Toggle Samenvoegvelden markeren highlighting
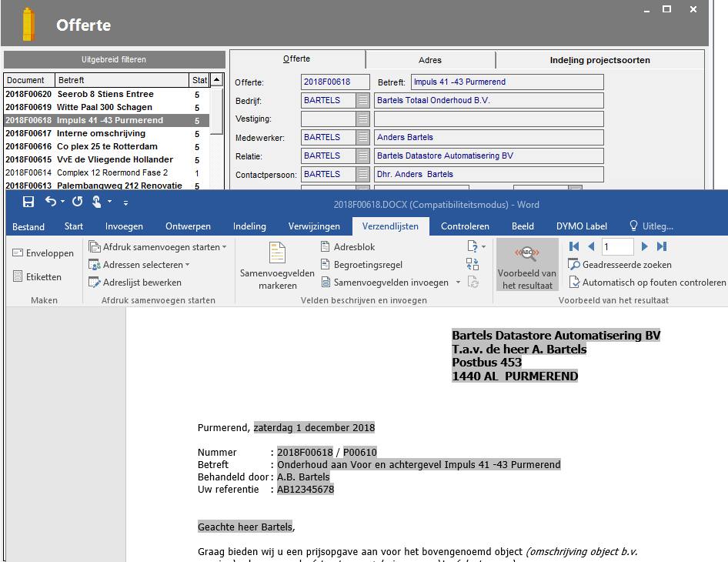 tap(277, 264)
